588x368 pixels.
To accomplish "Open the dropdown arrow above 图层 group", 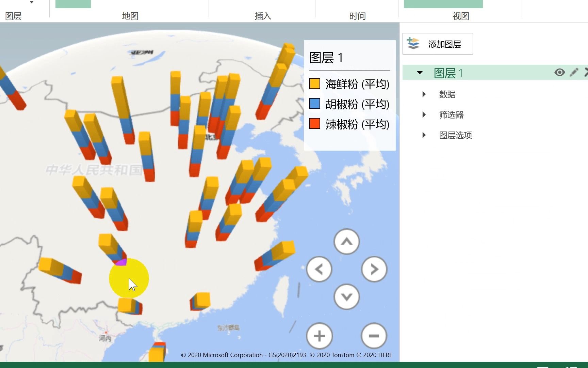I will point(32,2).
